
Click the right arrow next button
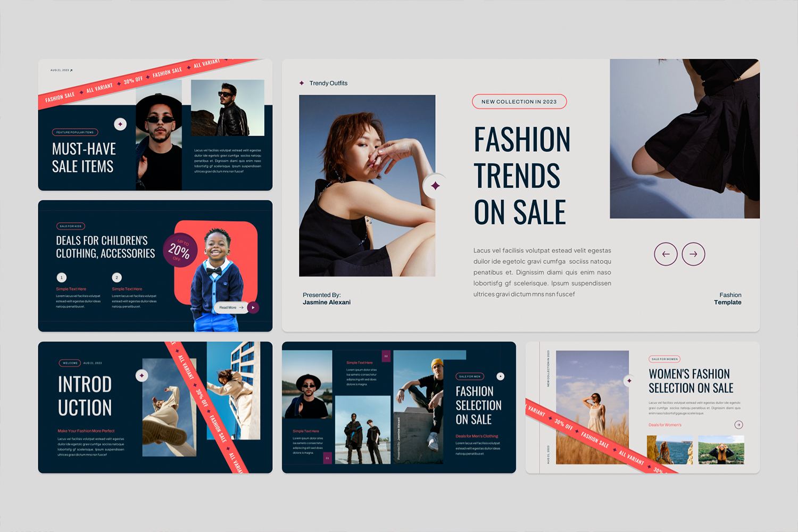click(693, 254)
